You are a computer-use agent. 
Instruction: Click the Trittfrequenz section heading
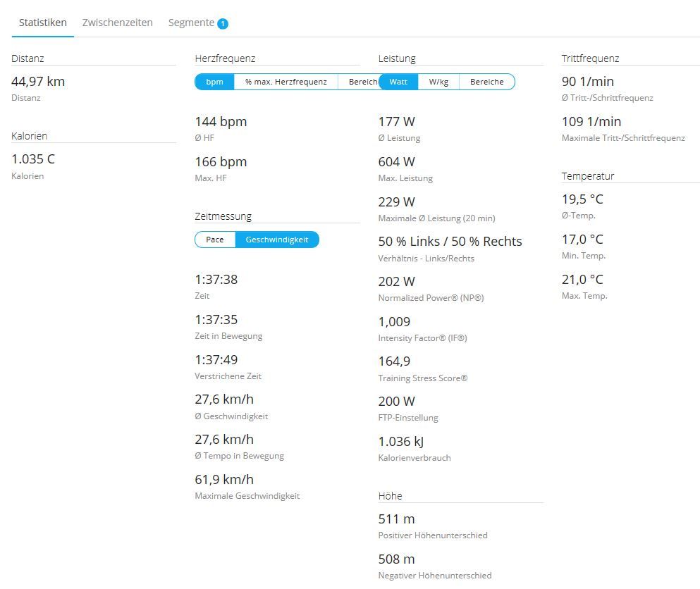click(590, 58)
